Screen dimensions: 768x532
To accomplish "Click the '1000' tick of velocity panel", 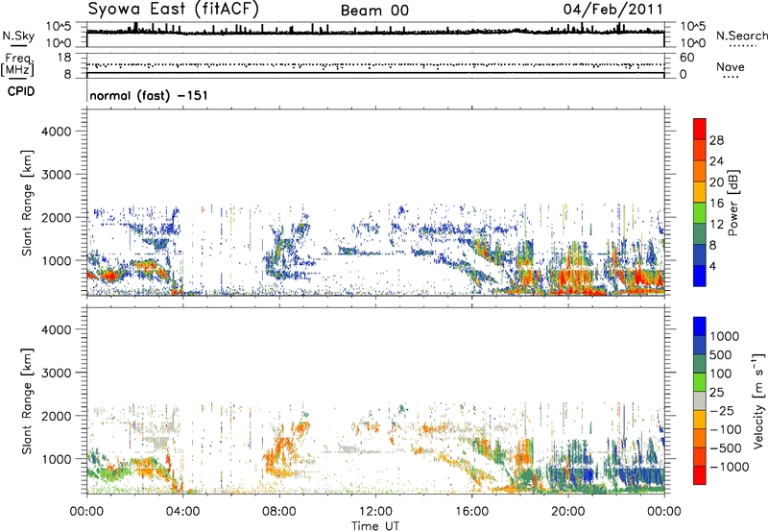I will pos(56,459).
